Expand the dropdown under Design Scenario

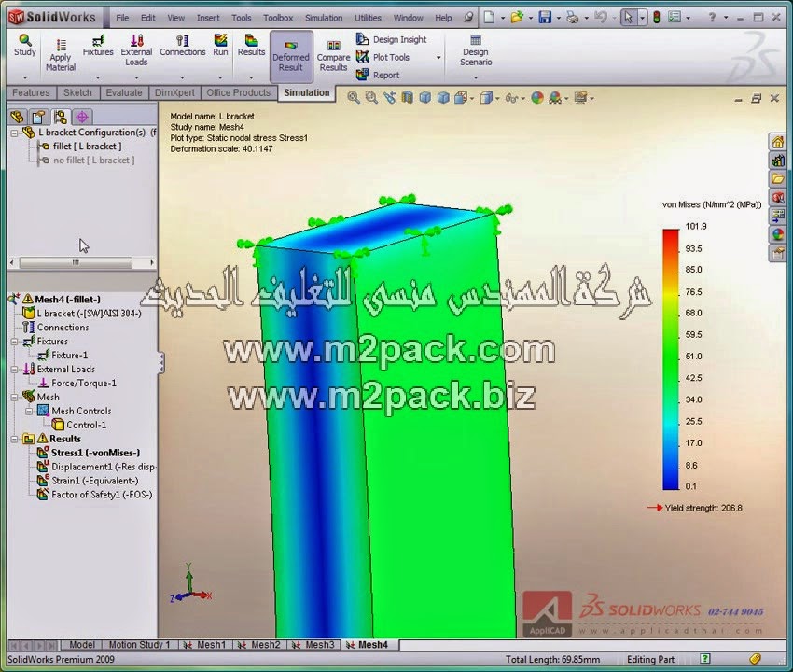(476, 77)
